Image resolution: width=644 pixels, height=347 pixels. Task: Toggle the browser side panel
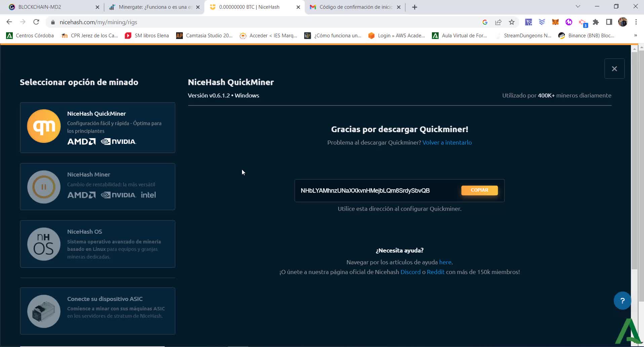point(609,22)
